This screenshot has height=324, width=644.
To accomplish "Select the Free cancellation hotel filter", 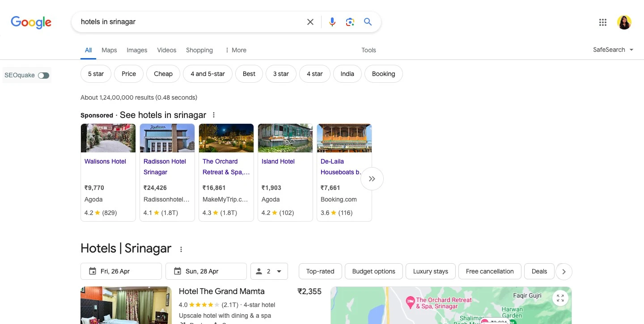I will [490, 271].
